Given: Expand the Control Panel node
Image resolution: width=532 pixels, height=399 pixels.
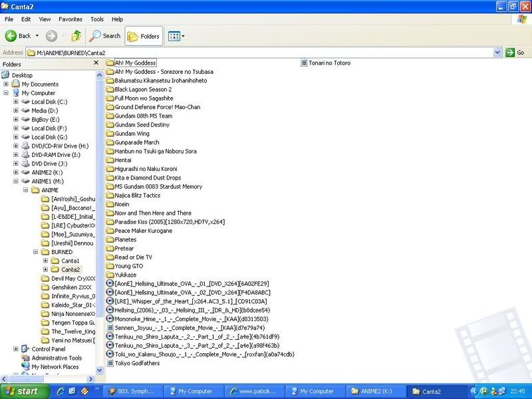Looking at the screenshot, I should pyautogui.click(x=15, y=348).
